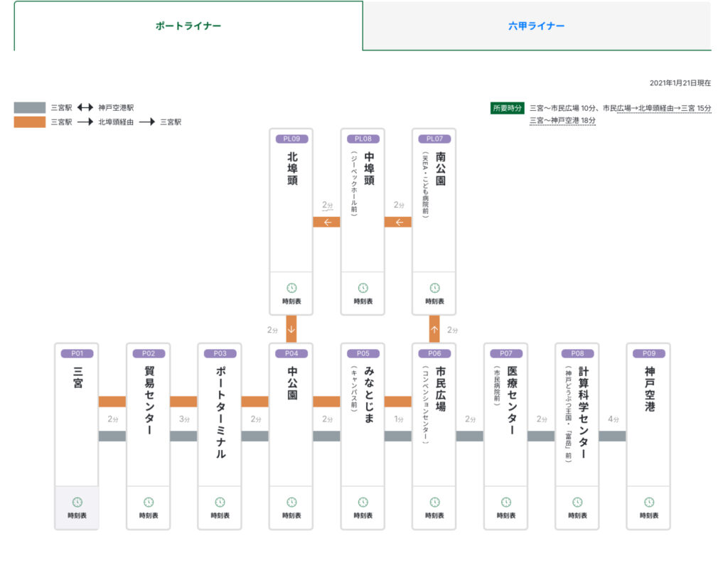The height and width of the screenshot is (580, 728).
Task: Click the 市民広場 station name
Action: tap(441, 387)
